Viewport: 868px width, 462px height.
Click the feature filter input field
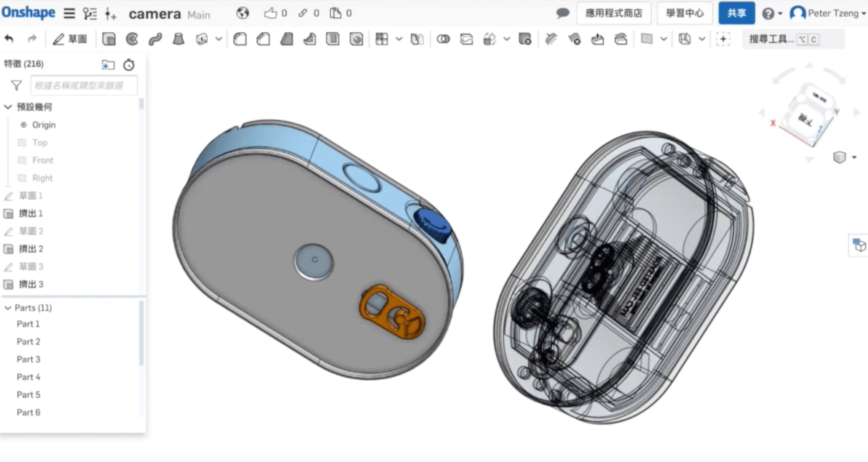click(x=84, y=86)
